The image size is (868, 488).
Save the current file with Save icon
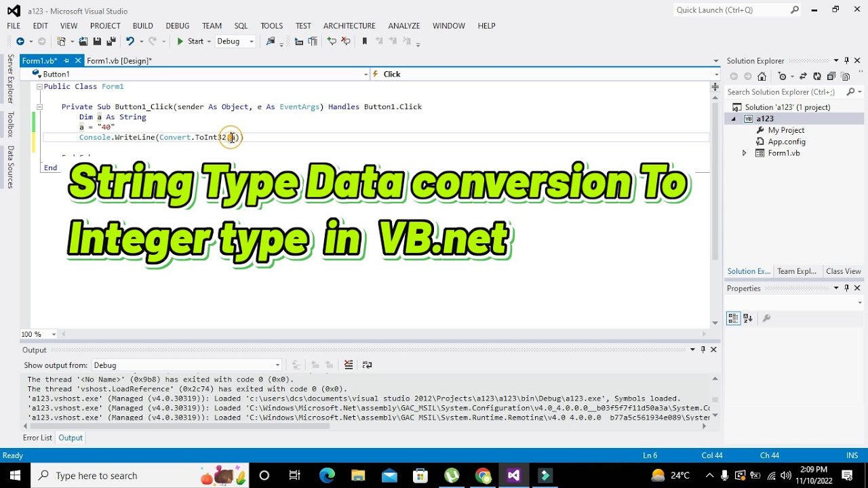coord(97,41)
